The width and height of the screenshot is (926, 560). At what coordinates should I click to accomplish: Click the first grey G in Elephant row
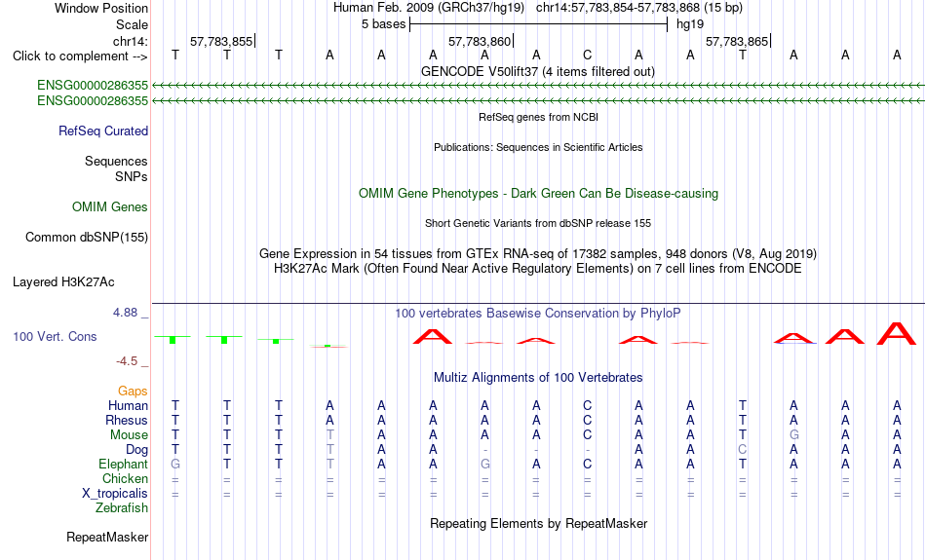(x=175, y=465)
